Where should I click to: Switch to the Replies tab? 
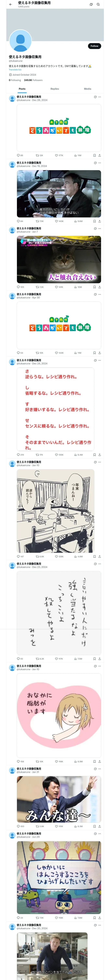[x=55, y=89]
